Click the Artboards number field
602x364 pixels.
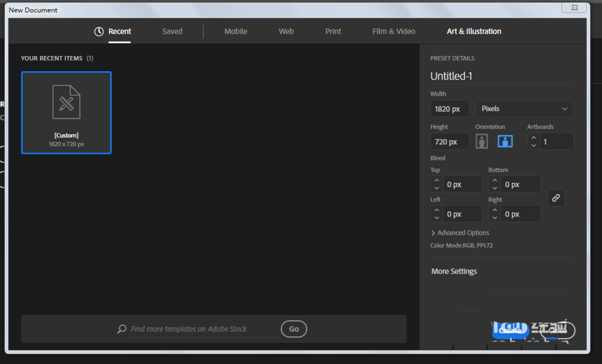[x=556, y=141]
